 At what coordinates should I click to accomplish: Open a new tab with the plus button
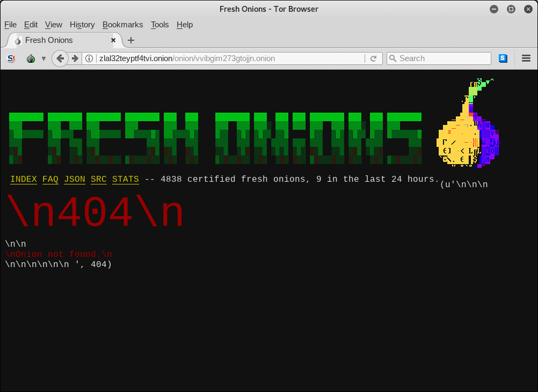(131, 40)
